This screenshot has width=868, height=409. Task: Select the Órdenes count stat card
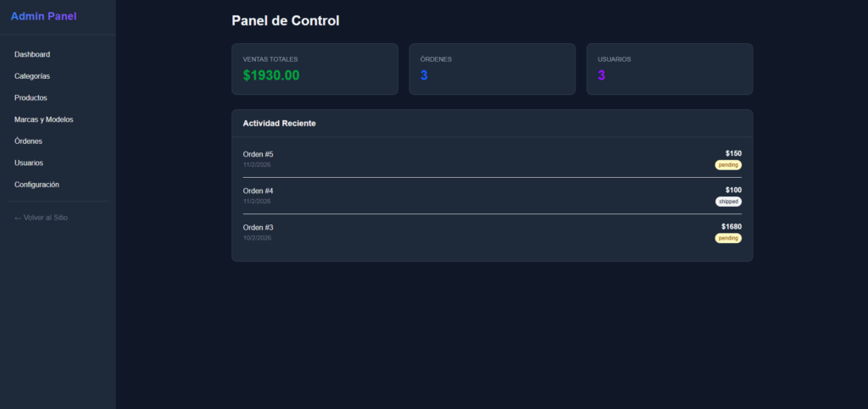492,69
